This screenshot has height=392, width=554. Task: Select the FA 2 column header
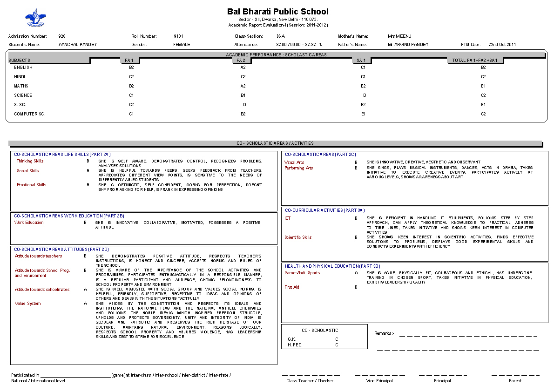(x=240, y=61)
